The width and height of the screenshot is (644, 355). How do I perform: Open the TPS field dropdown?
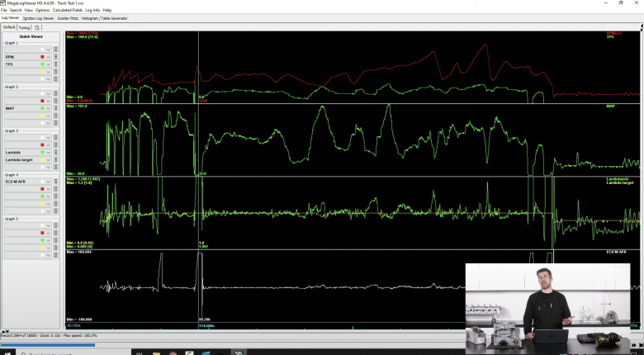click(x=48, y=64)
